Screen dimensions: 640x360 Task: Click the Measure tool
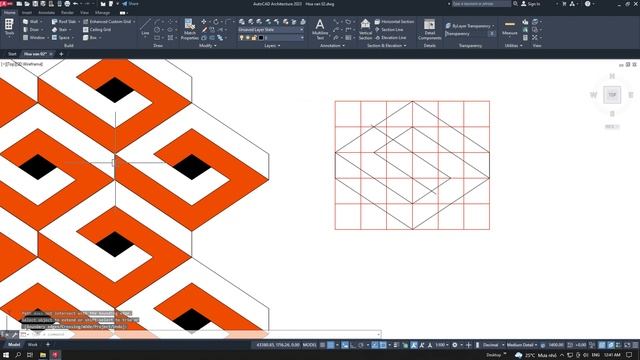510,28
